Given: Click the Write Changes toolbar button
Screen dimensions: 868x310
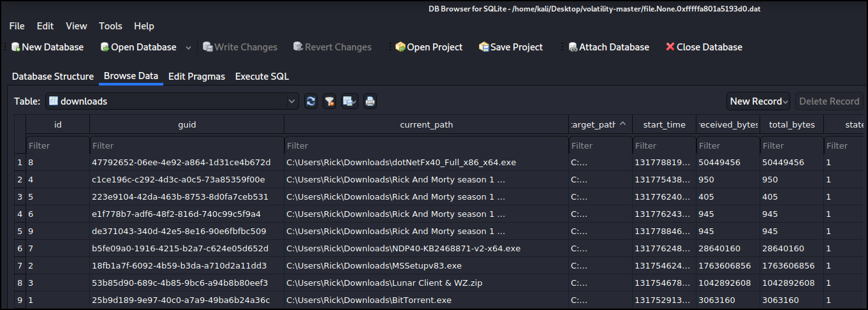Looking at the screenshot, I should pyautogui.click(x=240, y=47).
